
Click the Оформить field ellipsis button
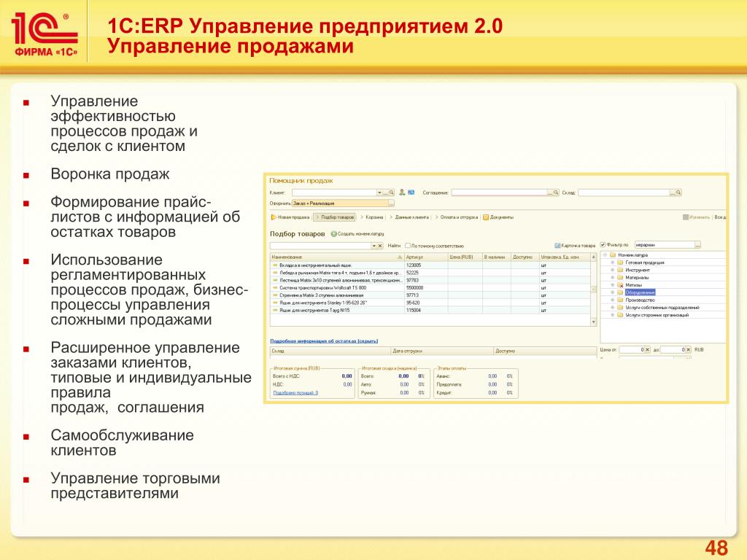pos(391,203)
